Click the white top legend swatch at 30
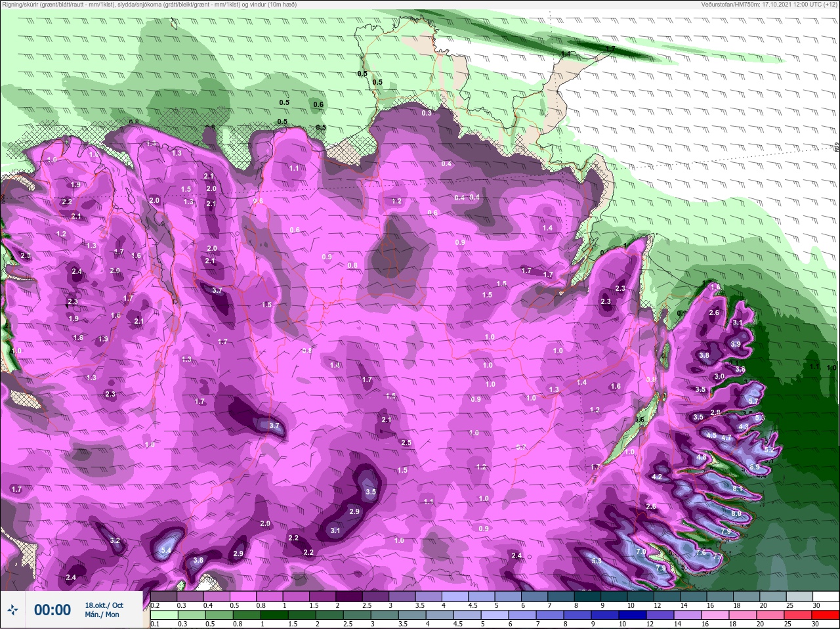Viewport: 840px width, 629px height. (x=826, y=596)
